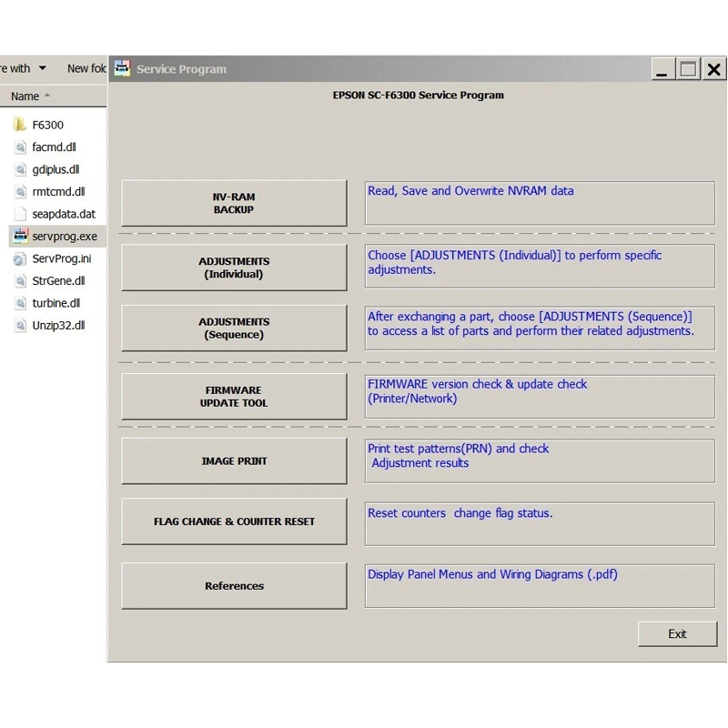
Task: Open ADJUSTMENTS (Sequence) menu
Action: coord(234,328)
